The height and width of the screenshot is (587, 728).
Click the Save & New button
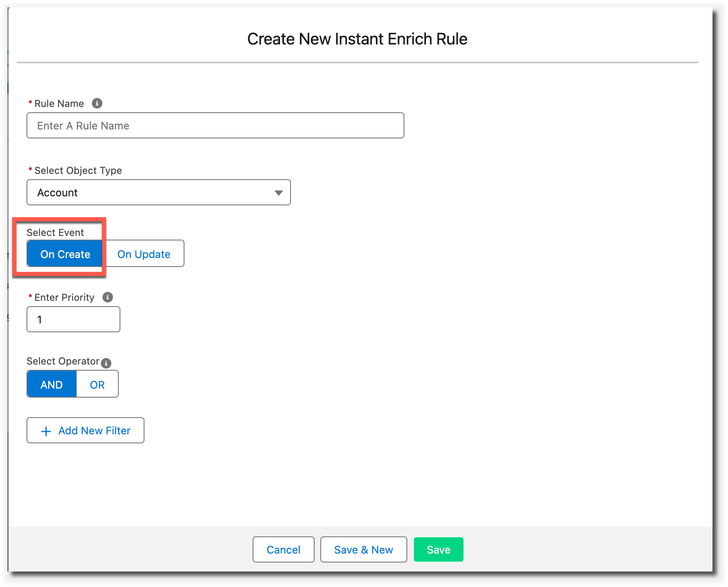point(363,549)
